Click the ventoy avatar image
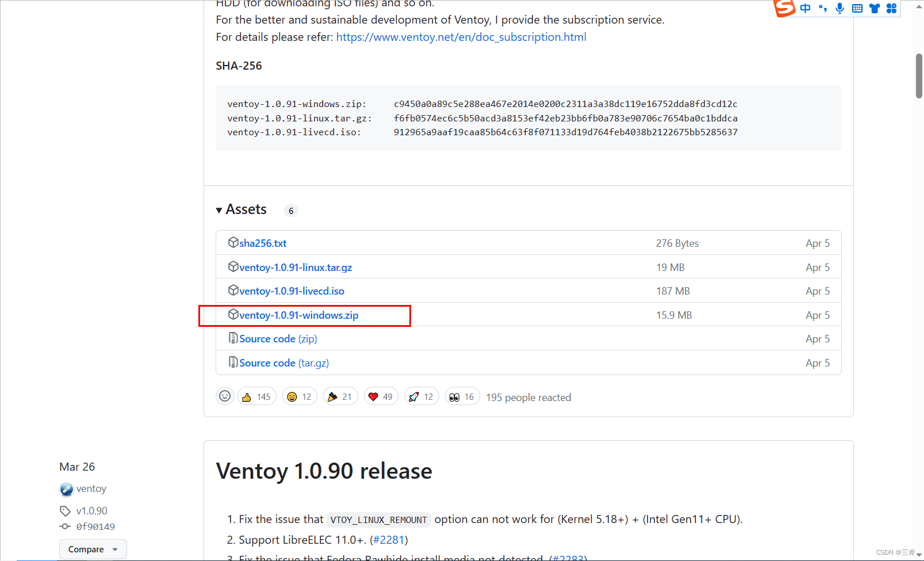This screenshot has width=924, height=561. point(67,489)
